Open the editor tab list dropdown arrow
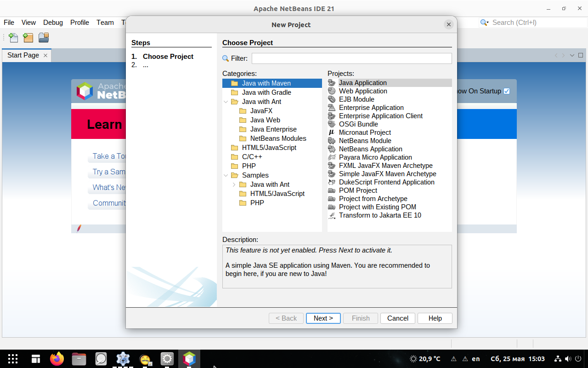Viewport: 588px width, 368px height. tap(572, 55)
